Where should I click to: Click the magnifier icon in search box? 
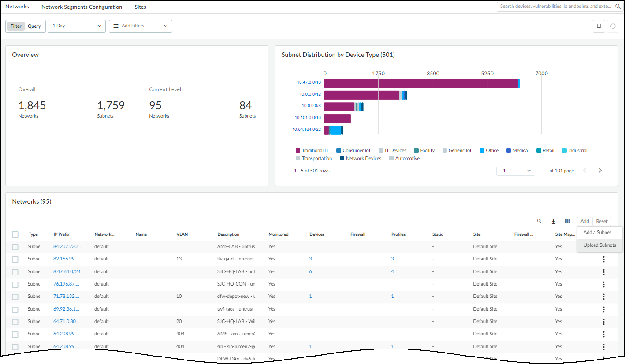click(x=618, y=7)
